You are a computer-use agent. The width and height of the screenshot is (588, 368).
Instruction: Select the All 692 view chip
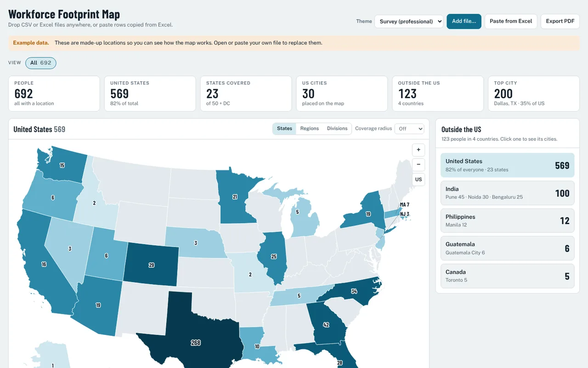41,63
